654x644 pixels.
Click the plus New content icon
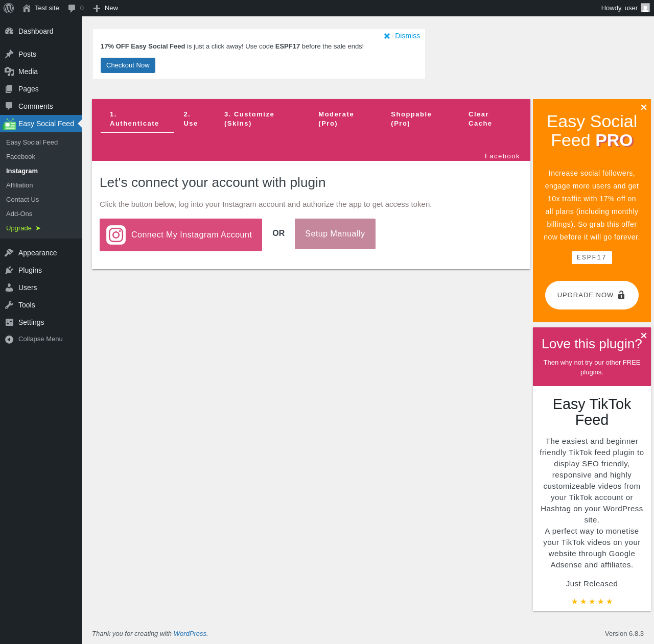pyautogui.click(x=97, y=8)
